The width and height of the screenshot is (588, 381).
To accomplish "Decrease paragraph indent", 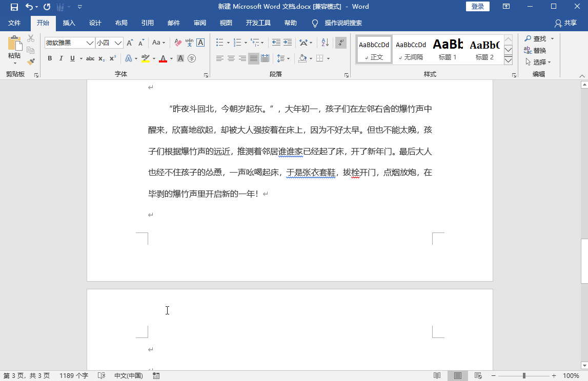I will pos(276,43).
